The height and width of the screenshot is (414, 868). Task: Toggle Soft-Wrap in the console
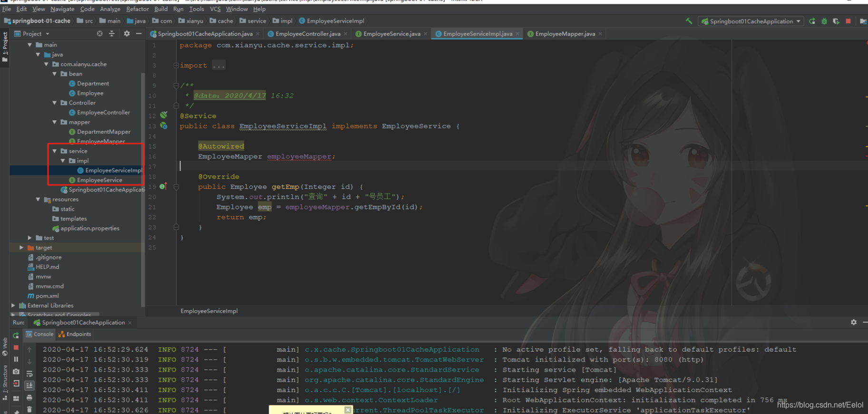click(x=29, y=374)
